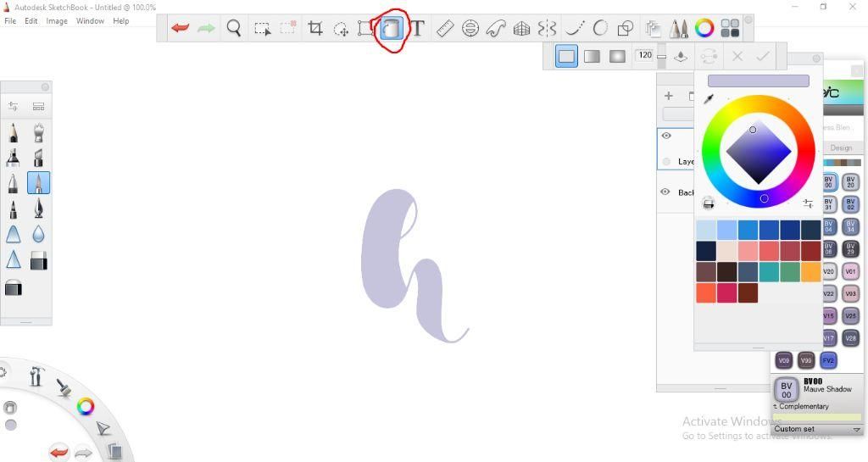Toggle the Layer Editor window icon

point(654,28)
